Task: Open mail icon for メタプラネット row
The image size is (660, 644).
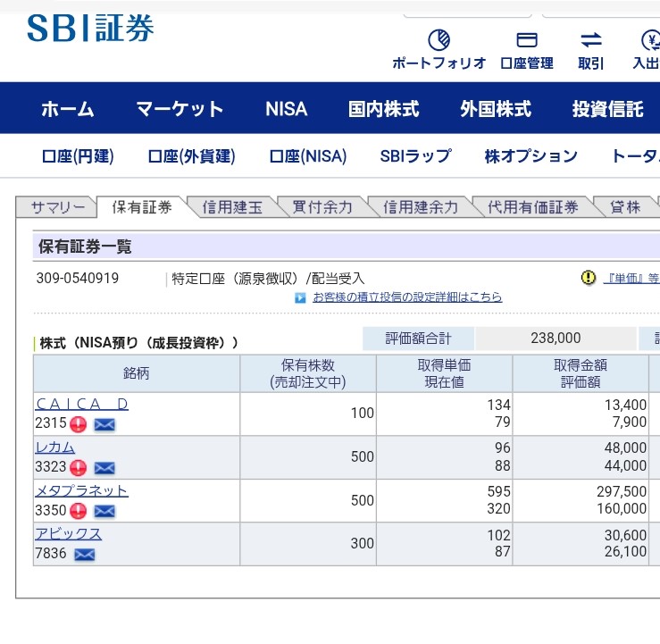Action: [x=104, y=511]
